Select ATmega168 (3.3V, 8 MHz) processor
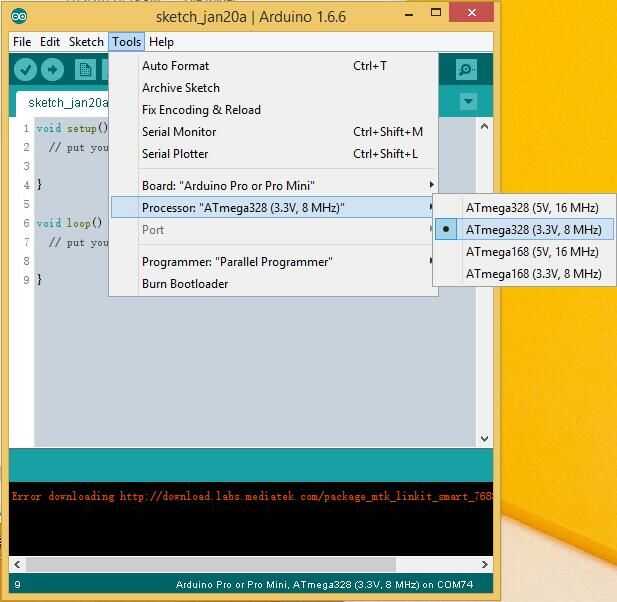The width and height of the screenshot is (617, 602). tap(524, 273)
